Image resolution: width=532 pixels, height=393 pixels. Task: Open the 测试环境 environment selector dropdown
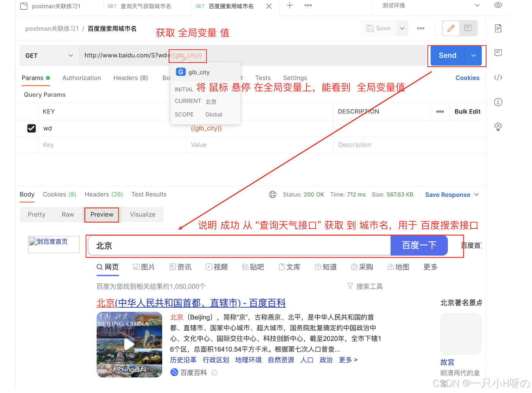tap(431, 6)
